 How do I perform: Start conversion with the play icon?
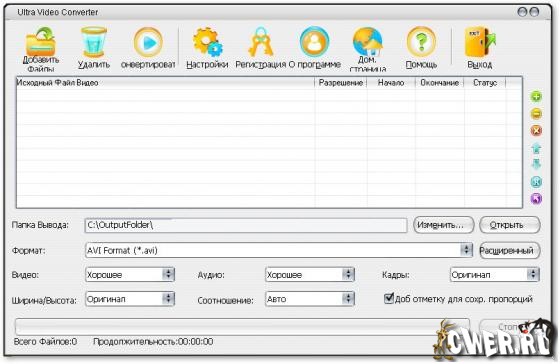(148, 43)
